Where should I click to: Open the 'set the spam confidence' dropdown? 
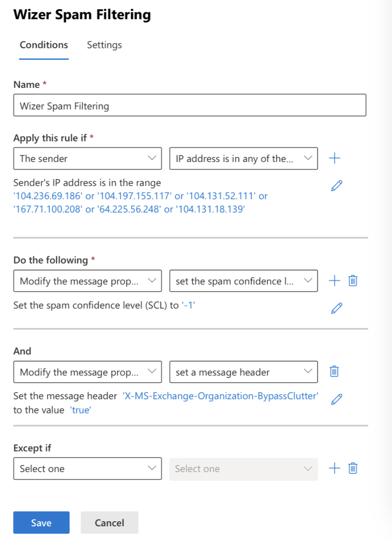pyautogui.click(x=243, y=281)
